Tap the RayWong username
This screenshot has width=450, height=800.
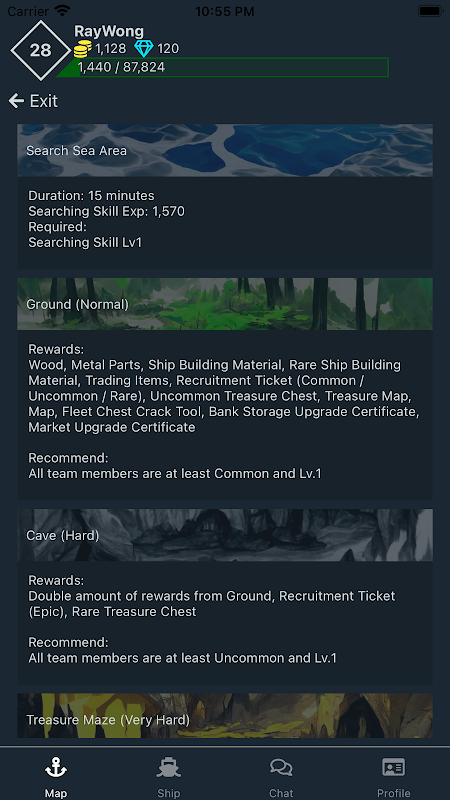109,32
